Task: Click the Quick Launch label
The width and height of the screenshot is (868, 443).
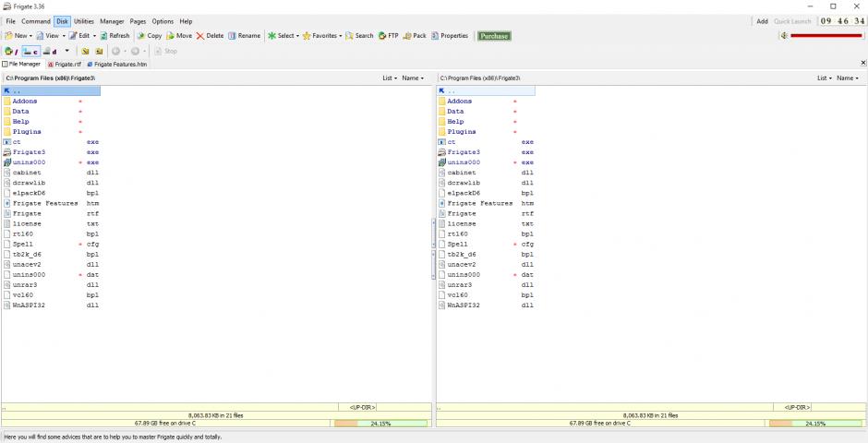Action: 792,21
